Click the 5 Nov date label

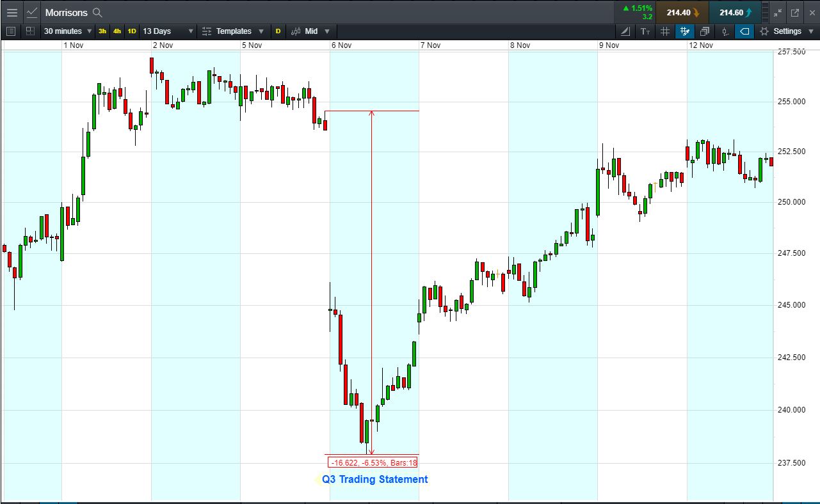coord(252,45)
